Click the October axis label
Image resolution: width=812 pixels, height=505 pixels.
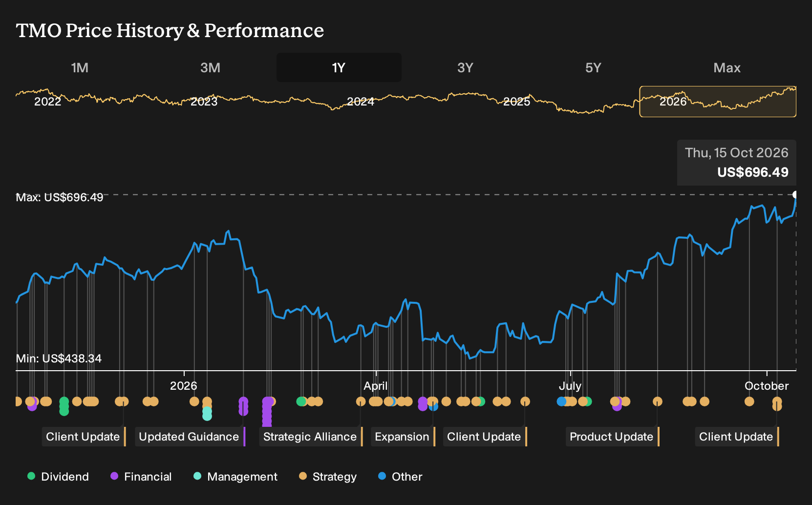[x=767, y=386]
